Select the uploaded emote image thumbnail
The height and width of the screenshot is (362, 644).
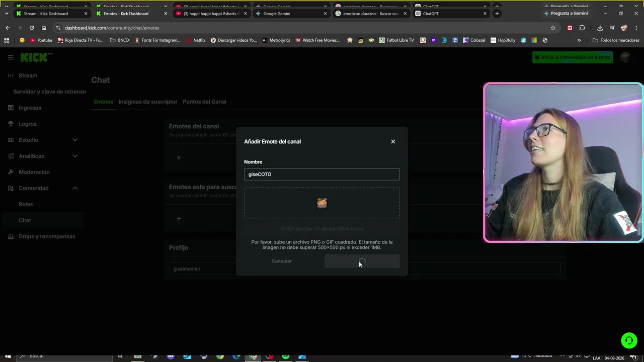click(x=322, y=203)
